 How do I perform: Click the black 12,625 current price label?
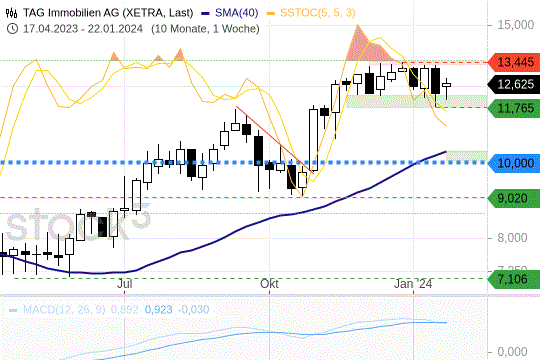(x=514, y=84)
